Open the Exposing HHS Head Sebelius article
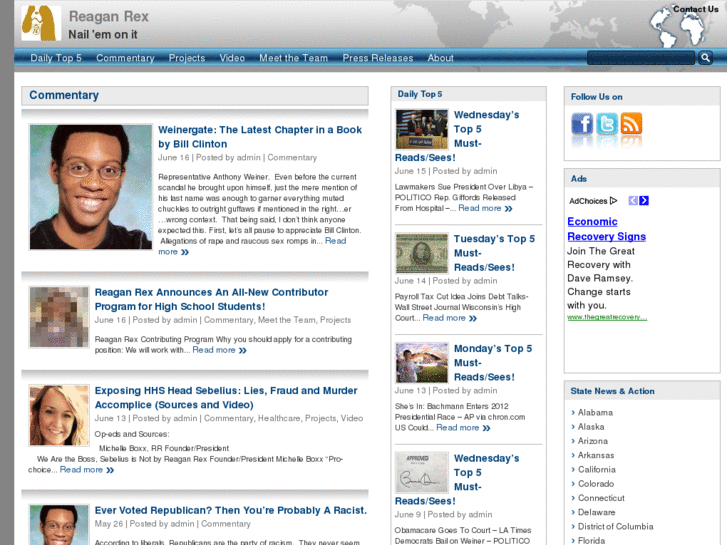This screenshot has height=545, width=727. 226,398
